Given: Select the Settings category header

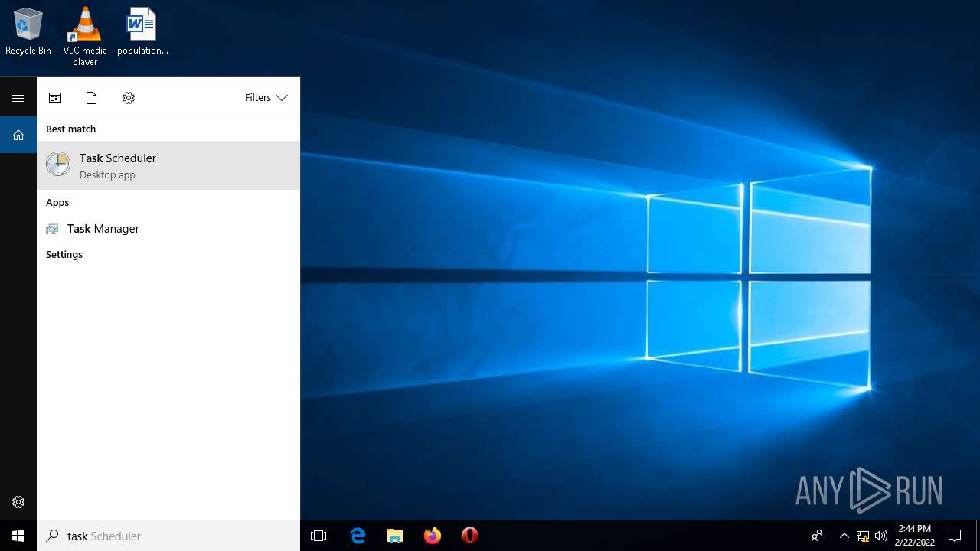Looking at the screenshot, I should pos(64,254).
